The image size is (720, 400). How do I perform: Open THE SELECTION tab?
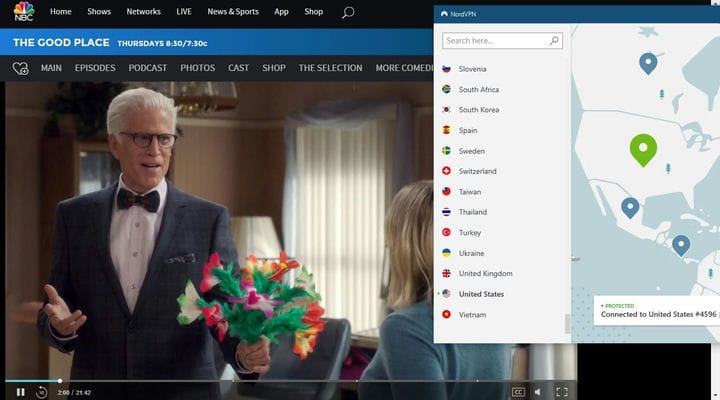330,68
